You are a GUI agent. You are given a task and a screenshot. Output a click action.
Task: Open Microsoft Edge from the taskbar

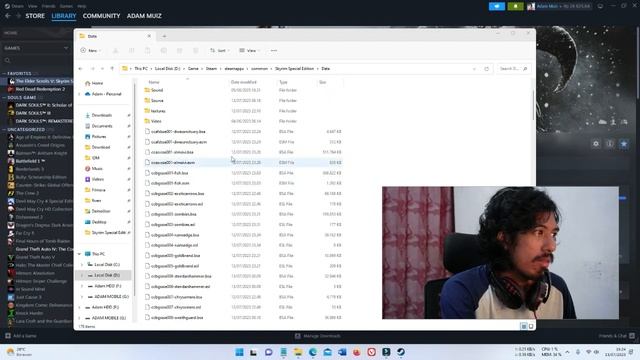pos(313,352)
